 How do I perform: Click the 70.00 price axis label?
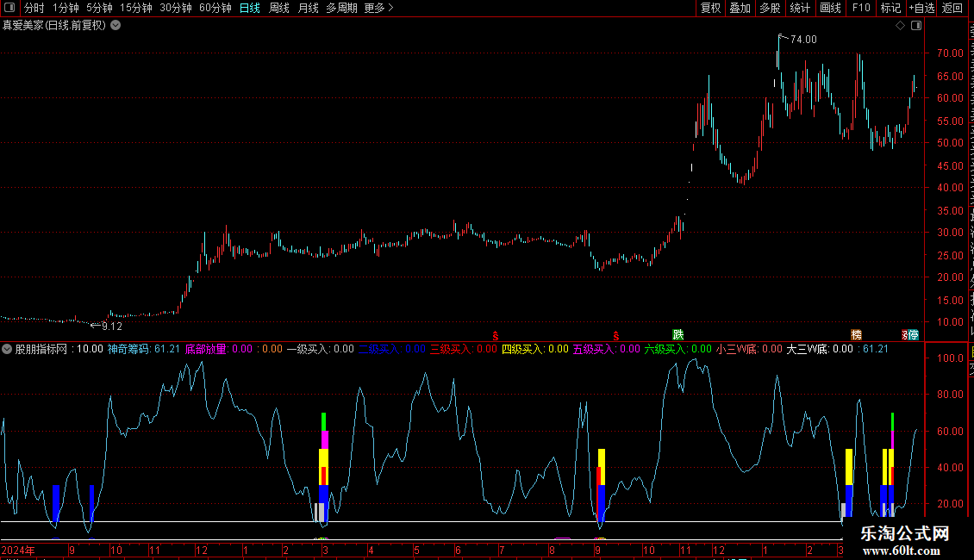pyautogui.click(x=951, y=53)
